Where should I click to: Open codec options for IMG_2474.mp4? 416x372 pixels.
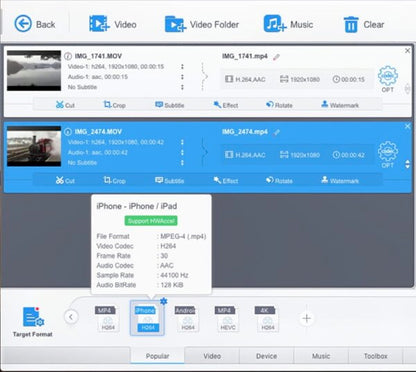pyautogui.click(x=388, y=155)
